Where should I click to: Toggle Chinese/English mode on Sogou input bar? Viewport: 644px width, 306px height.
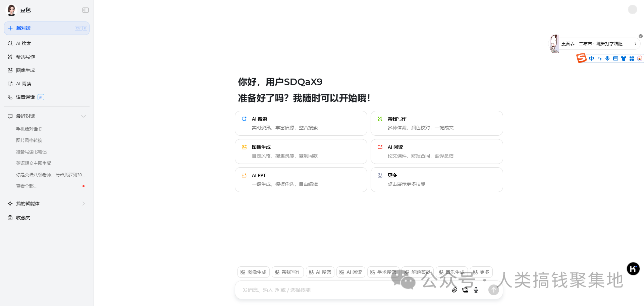(x=591, y=58)
